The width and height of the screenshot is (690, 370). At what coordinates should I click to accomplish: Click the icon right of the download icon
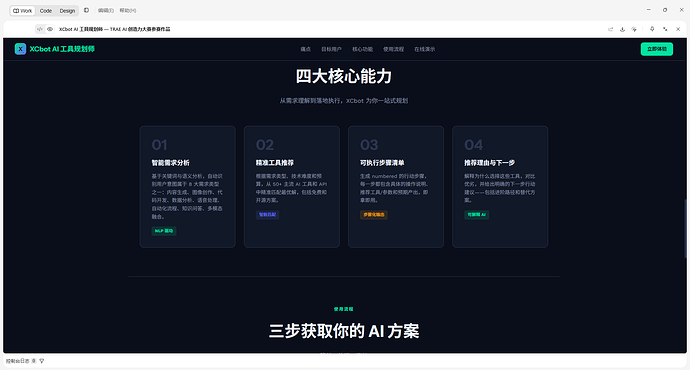tap(634, 29)
